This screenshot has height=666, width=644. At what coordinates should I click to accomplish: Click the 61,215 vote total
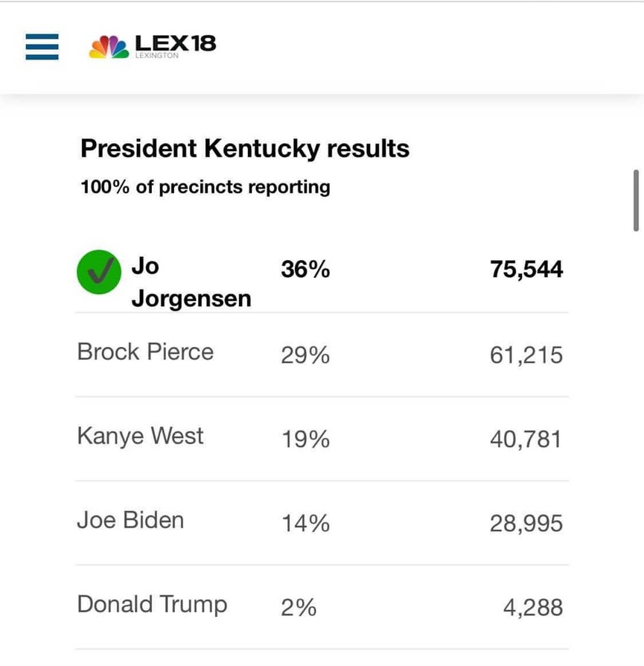[x=526, y=355]
